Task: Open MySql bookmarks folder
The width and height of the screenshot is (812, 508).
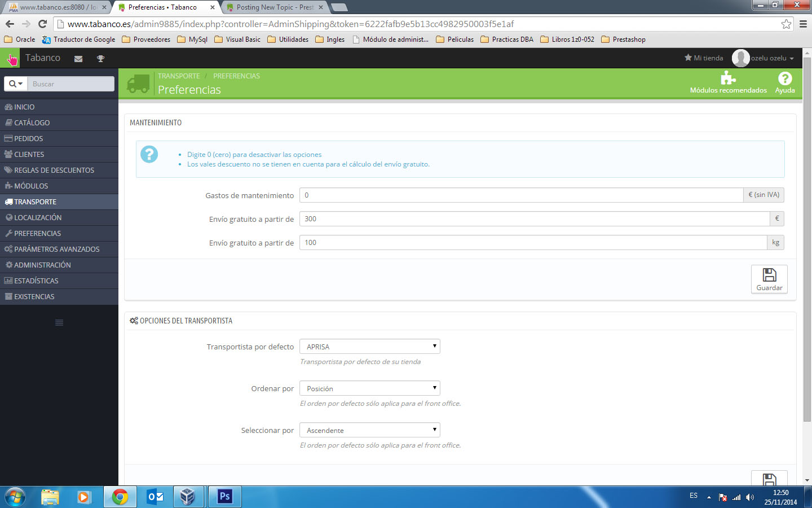Action: (x=192, y=40)
